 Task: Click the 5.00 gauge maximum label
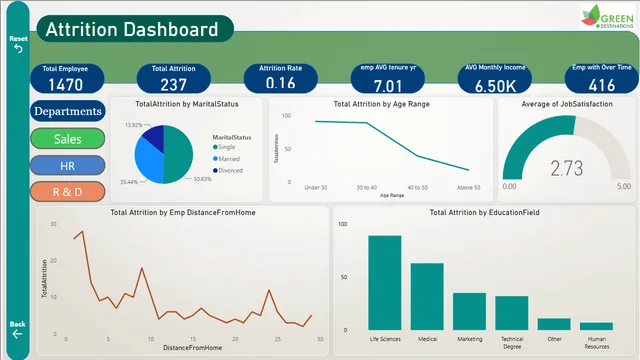(x=624, y=187)
